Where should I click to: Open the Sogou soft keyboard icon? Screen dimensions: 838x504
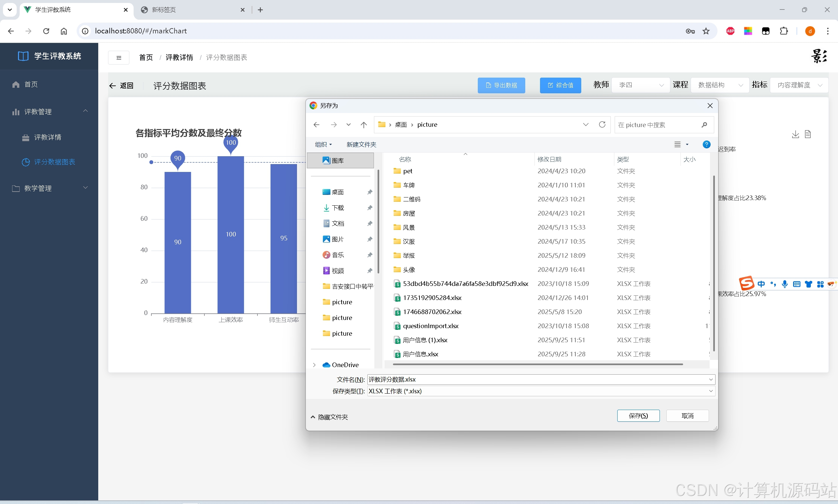click(x=797, y=284)
